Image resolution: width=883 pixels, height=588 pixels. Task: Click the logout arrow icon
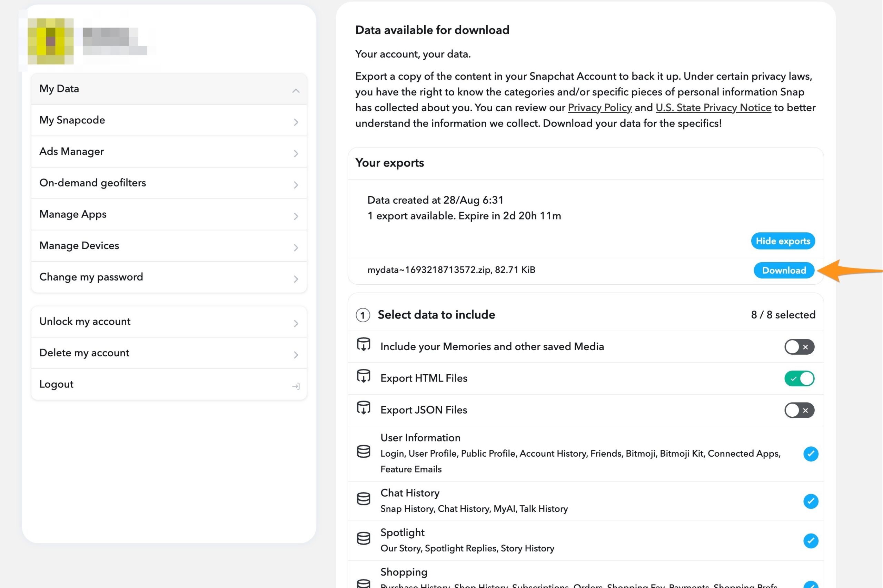coord(296,386)
